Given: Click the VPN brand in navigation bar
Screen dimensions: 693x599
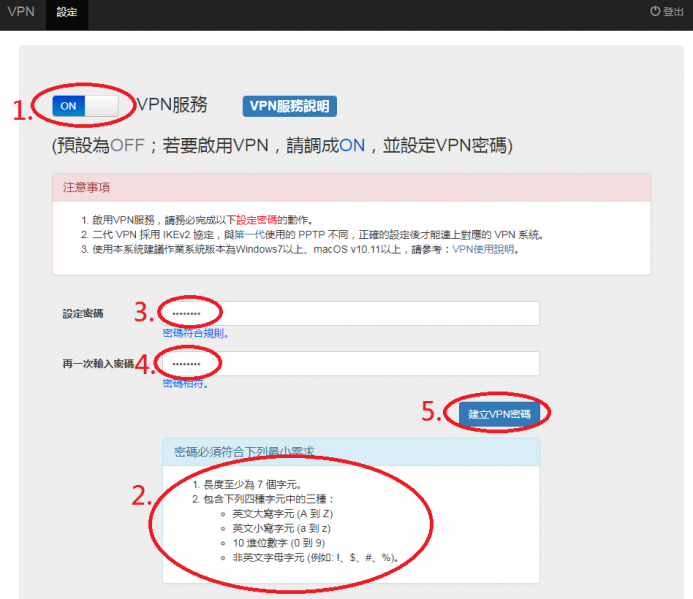Looking at the screenshot, I should tap(21, 12).
